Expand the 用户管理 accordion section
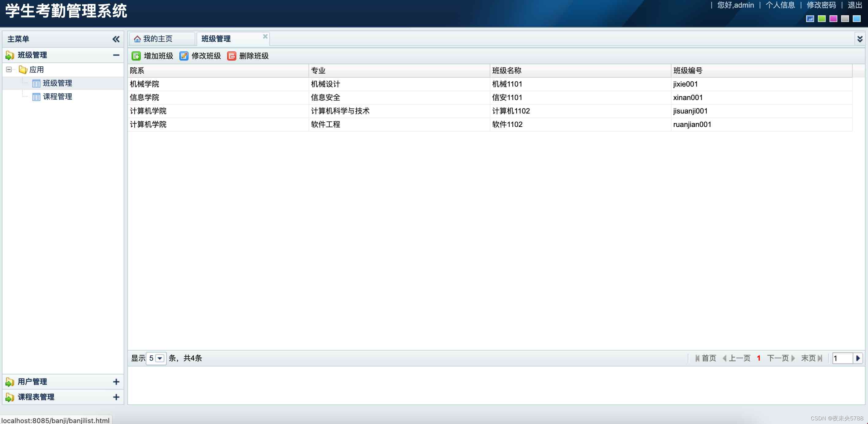 click(x=116, y=382)
